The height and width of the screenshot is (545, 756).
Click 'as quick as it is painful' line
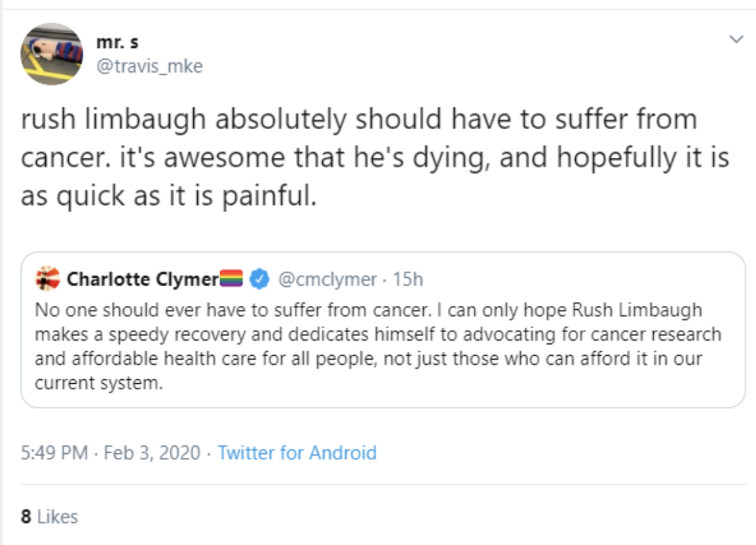(168, 195)
